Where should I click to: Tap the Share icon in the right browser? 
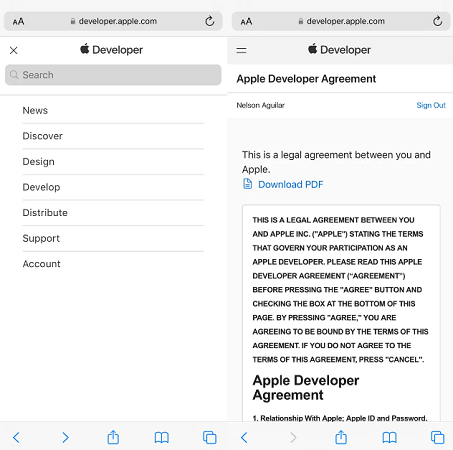coord(341,437)
